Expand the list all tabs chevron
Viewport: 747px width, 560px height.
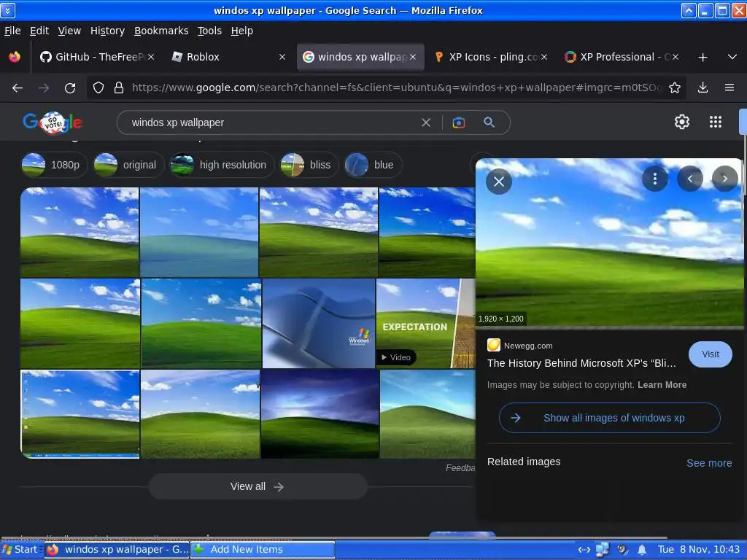732,57
